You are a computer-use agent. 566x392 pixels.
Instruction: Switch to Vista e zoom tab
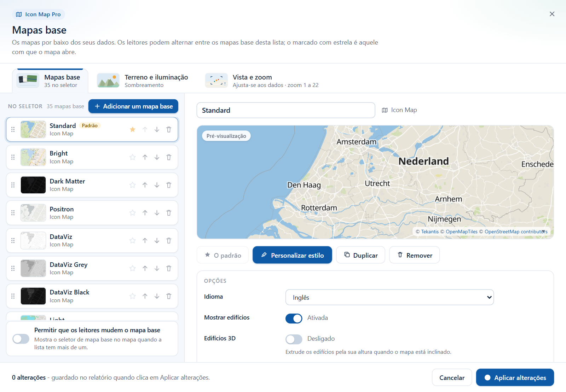(x=262, y=81)
